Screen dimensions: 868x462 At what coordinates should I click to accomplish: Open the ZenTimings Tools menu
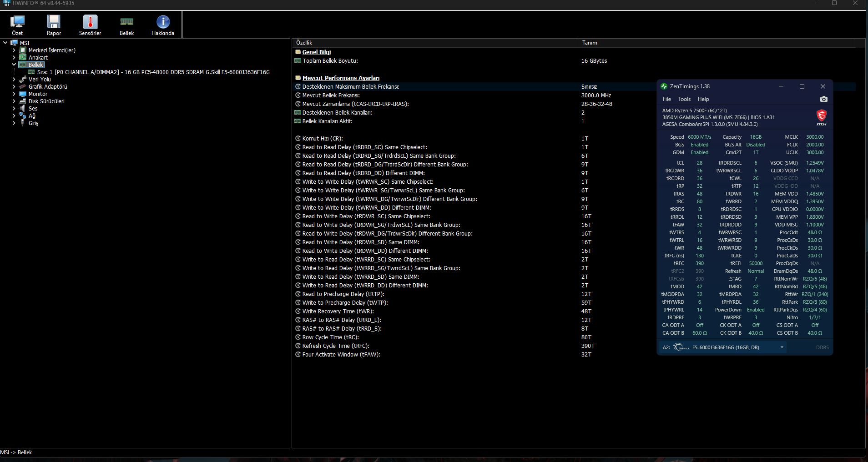[x=684, y=99]
